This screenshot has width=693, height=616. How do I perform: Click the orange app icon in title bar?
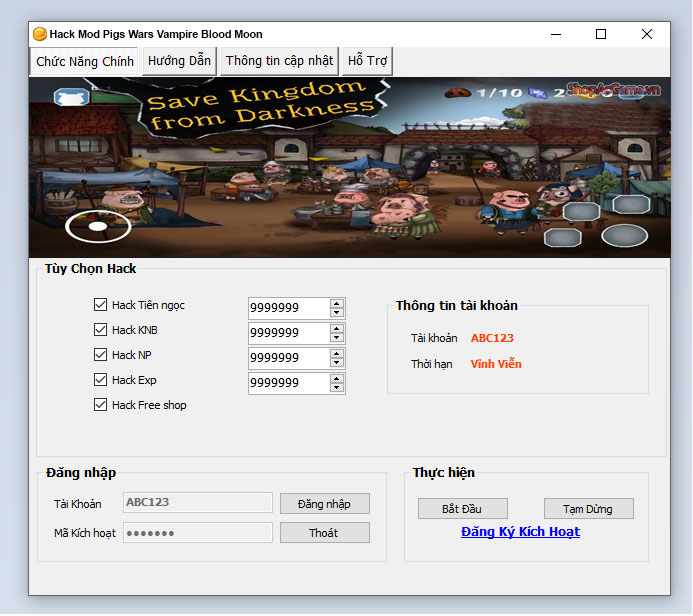pyautogui.click(x=40, y=34)
